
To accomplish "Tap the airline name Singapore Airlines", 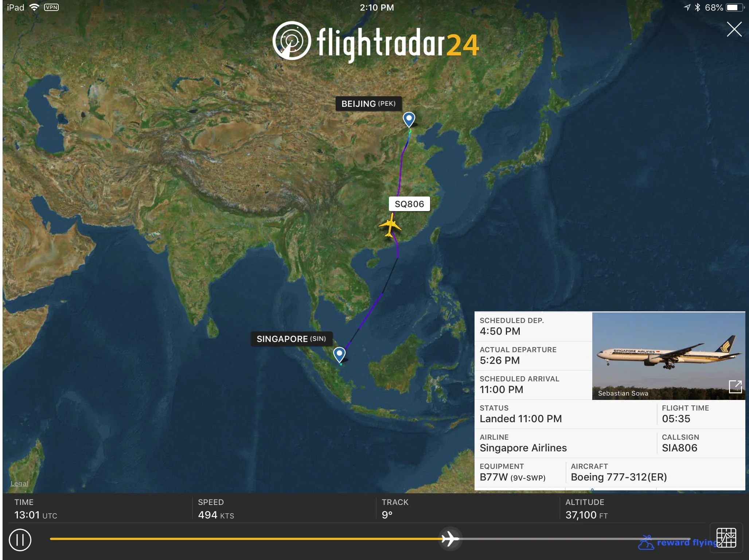I will [x=523, y=448].
